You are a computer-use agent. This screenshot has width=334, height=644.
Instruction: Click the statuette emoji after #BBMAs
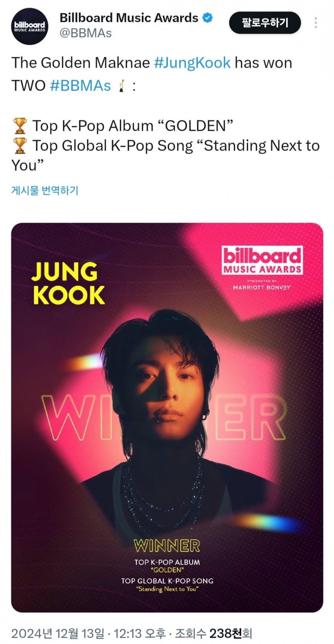(122, 85)
